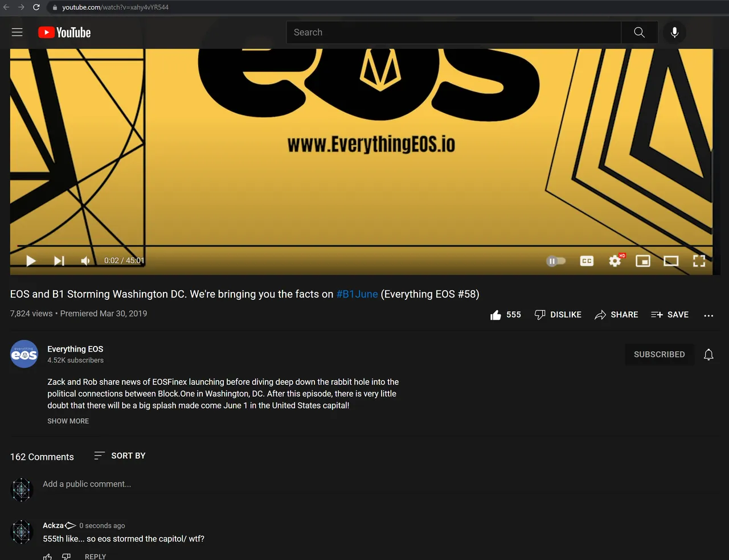Viewport: 729px width, 560px height.
Task: Toggle theater mode
Action: pos(671,261)
